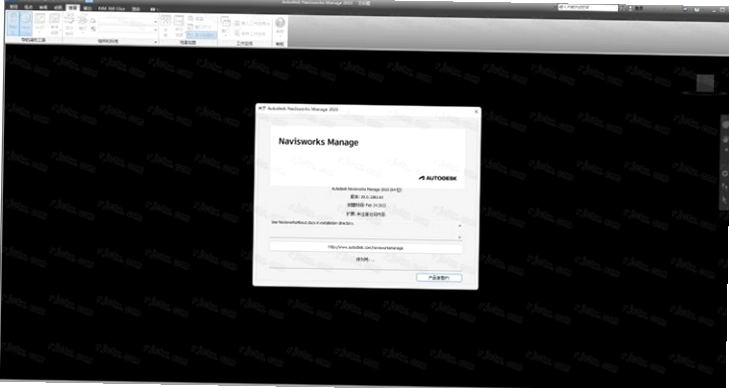The height and width of the screenshot is (388, 729).
Task: Toggle the ViewCube button in ribbon
Action: click(26, 23)
